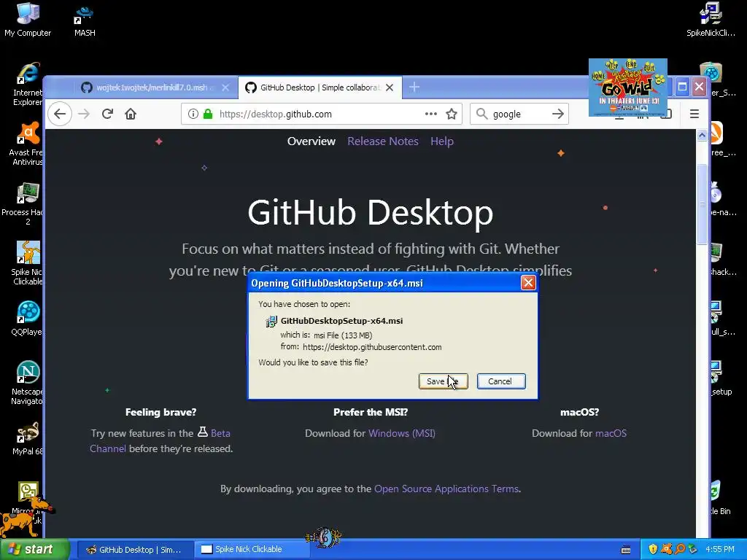Select the Process Hacker 2 icon
This screenshot has height=560, width=747.
pos(23,204)
